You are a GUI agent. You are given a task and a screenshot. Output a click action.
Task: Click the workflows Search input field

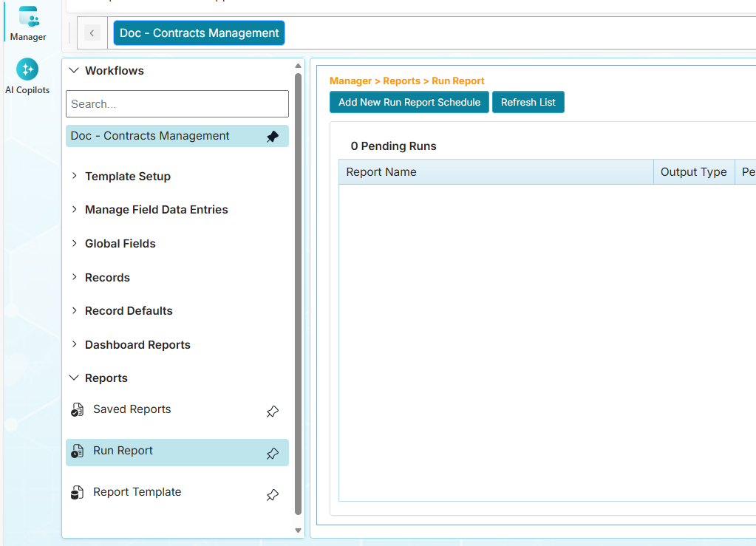tap(177, 104)
